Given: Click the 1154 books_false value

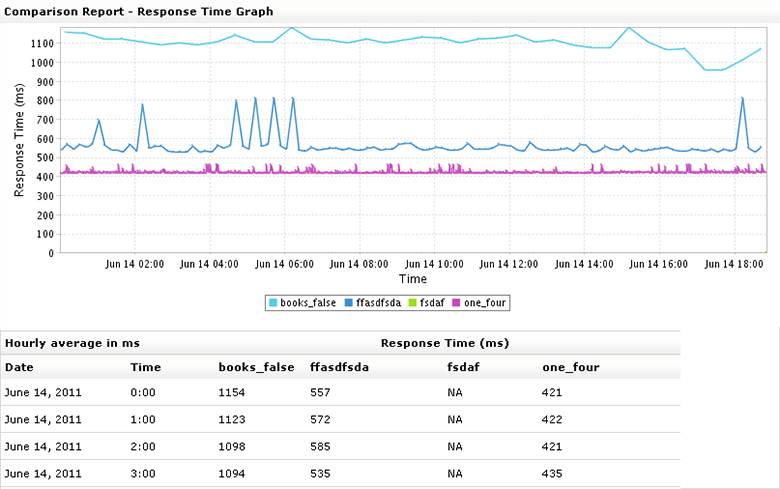Looking at the screenshot, I should [232, 393].
